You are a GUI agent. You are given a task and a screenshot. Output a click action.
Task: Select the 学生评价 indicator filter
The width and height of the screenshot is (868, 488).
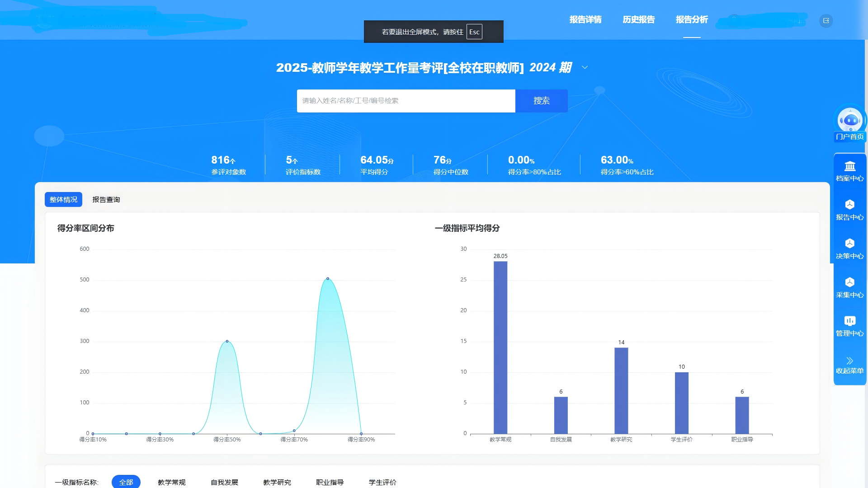(x=382, y=482)
